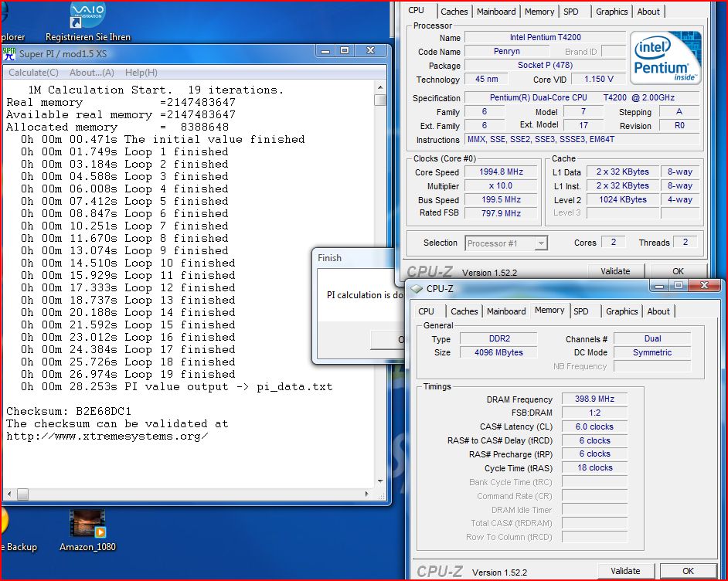Click the Symmetric DC Mode value

pos(651,352)
